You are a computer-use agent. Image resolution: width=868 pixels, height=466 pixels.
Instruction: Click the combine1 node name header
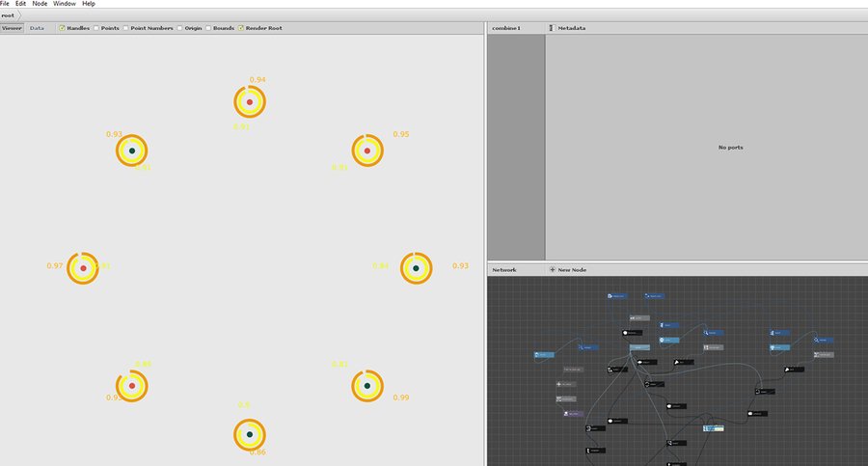click(506, 28)
